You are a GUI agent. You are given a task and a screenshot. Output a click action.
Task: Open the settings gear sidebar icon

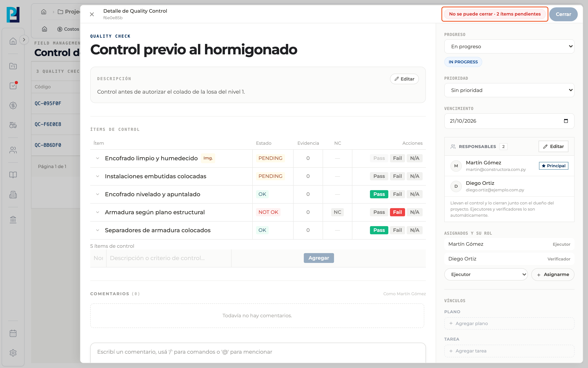pyautogui.click(x=13, y=353)
